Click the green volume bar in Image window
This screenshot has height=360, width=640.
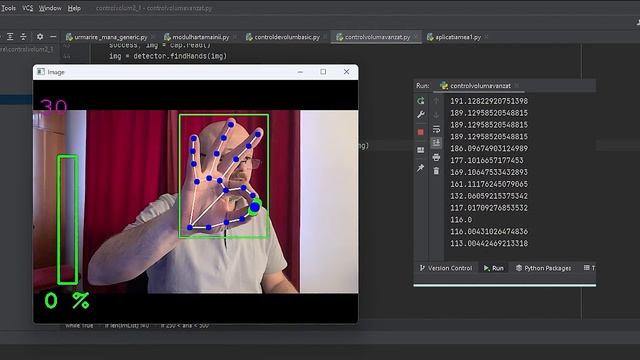(67, 220)
